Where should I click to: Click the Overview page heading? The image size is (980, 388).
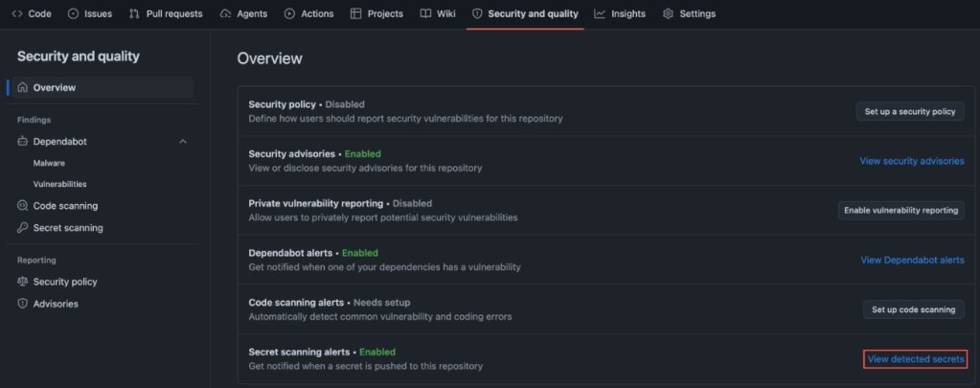tap(270, 58)
